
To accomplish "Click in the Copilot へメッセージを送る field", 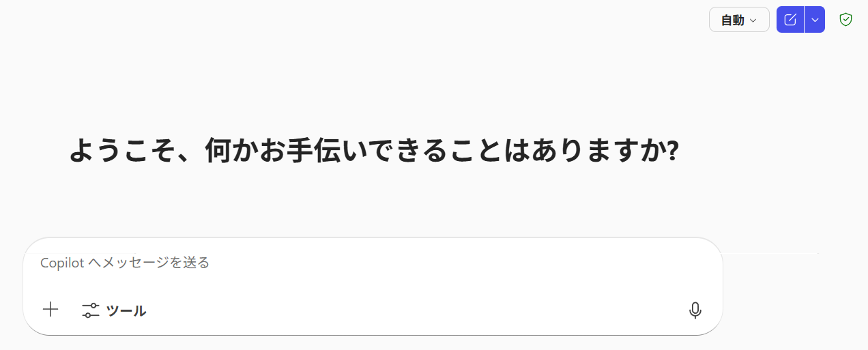I will (373, 263).
